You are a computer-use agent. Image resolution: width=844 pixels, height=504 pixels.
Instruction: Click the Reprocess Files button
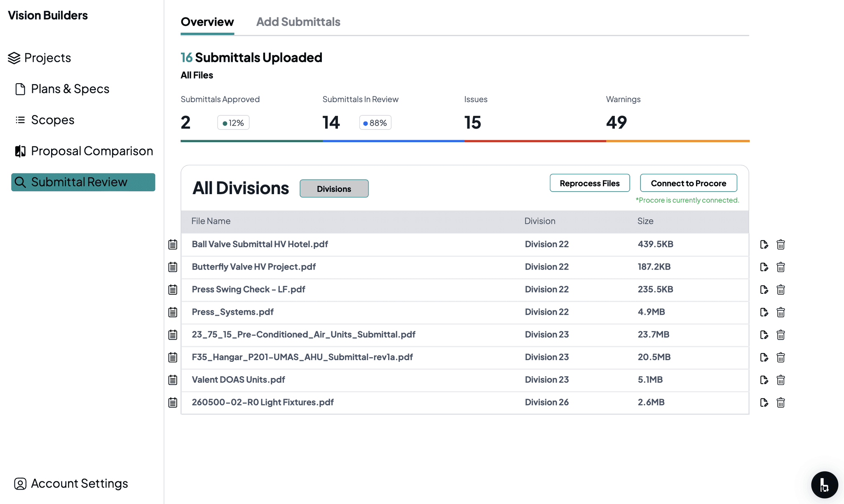click(589, 183)
